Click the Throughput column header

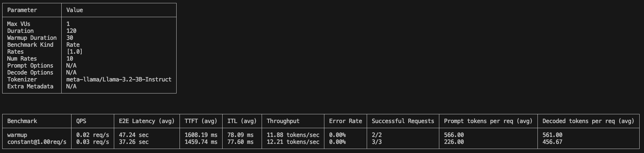tap(283, 121)
